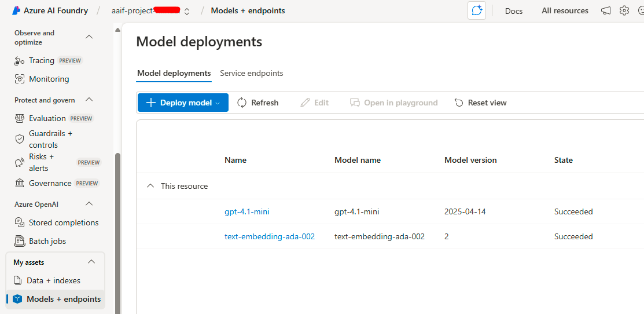
Task: Sort by the State column header
Action: tap(563, 160)
